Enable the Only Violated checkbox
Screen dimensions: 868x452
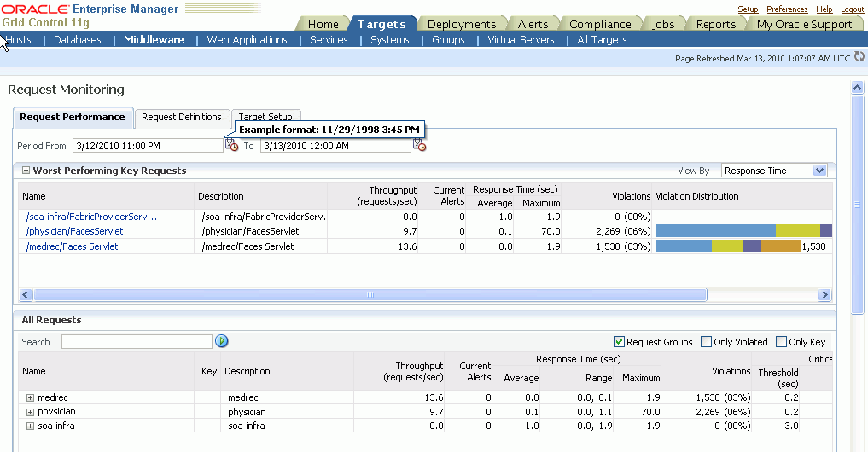point(706,342)
